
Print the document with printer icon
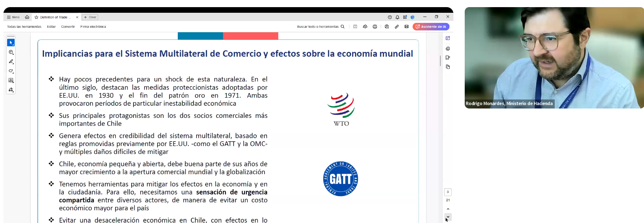(x=375, y=27)
